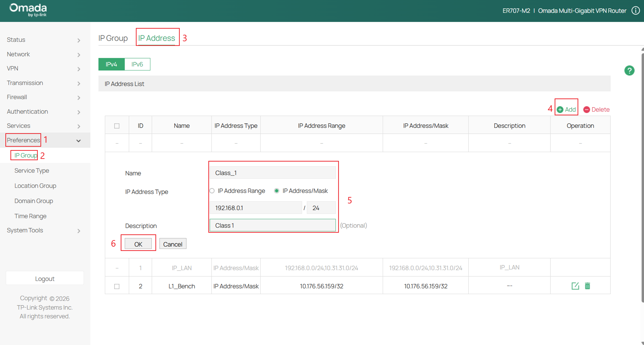The height and width of the screenshot is (345, 644).
Task: Select the IP Address Range radio option
Action: (x=212, y=191)
